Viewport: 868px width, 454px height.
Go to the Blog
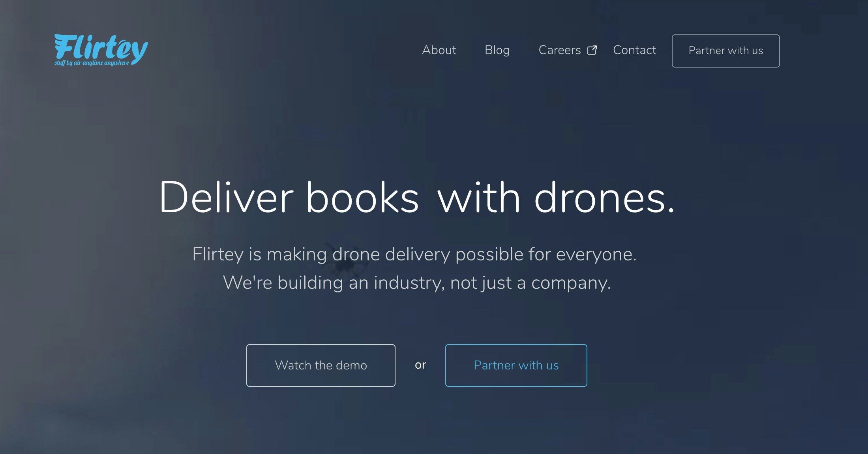click(497, 50)
